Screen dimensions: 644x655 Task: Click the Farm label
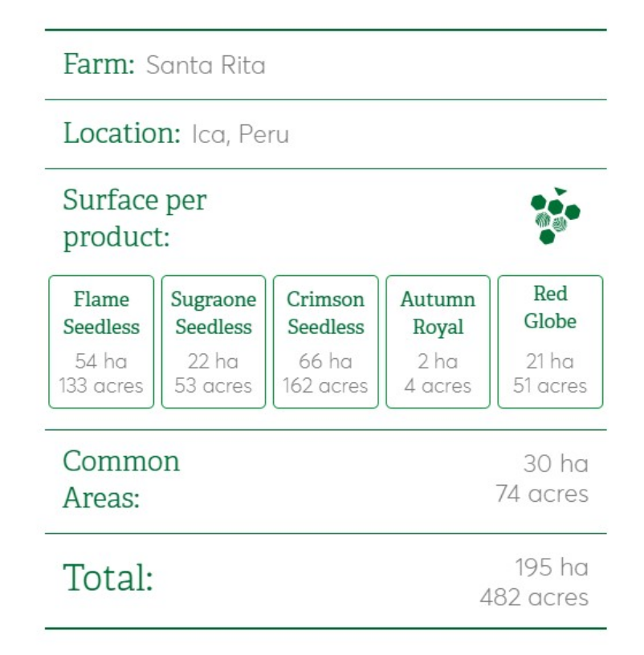pyautogui.click(x=99, y=64)
